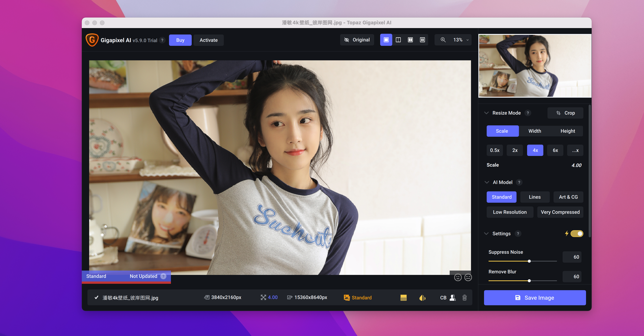Viewport: 644px width, 336px height.
Task: Switch to side-by-side view icon
Action: (410, 40)
